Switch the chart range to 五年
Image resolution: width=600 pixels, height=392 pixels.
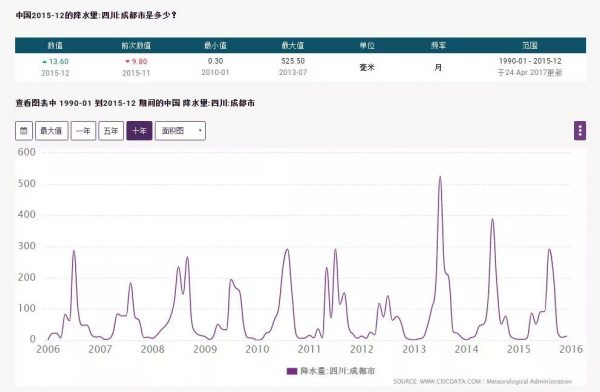(x=111, y=131)
